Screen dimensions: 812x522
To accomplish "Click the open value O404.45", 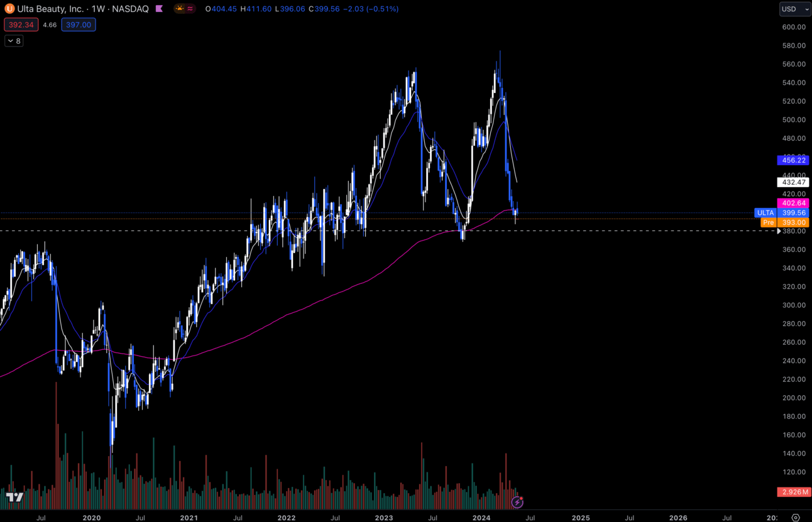I will tap(221, 9).
